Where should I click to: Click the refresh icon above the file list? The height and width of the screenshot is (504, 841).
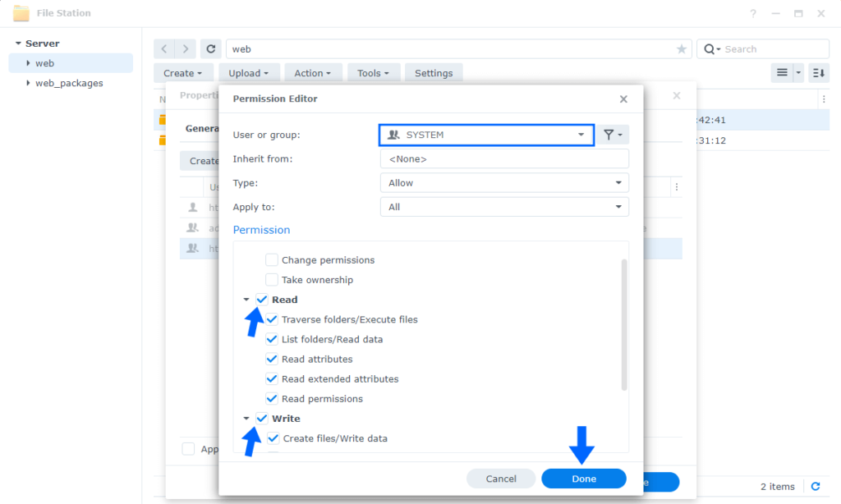tap(211, 48)
